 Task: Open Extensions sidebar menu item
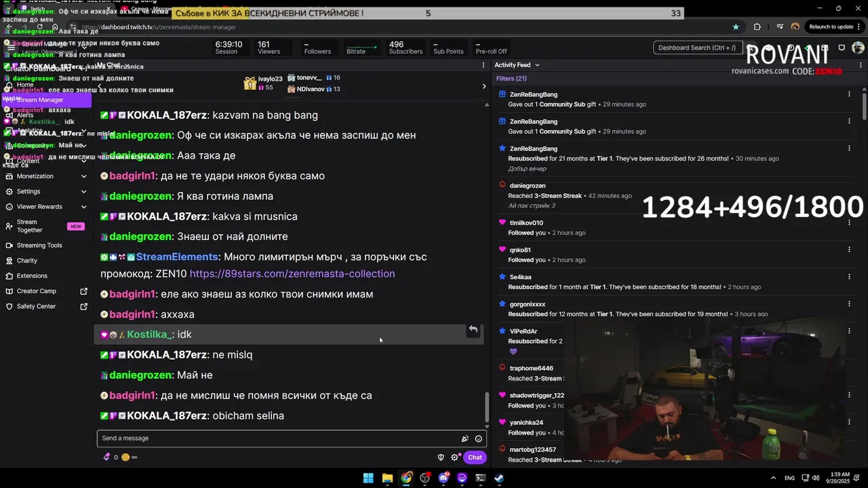(x=46, y=276)
